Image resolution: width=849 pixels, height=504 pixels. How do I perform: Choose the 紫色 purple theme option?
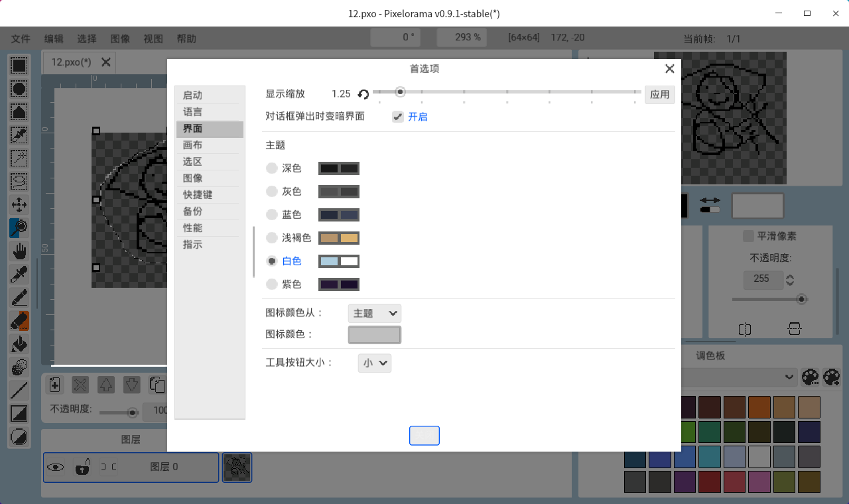pos(272,284)
